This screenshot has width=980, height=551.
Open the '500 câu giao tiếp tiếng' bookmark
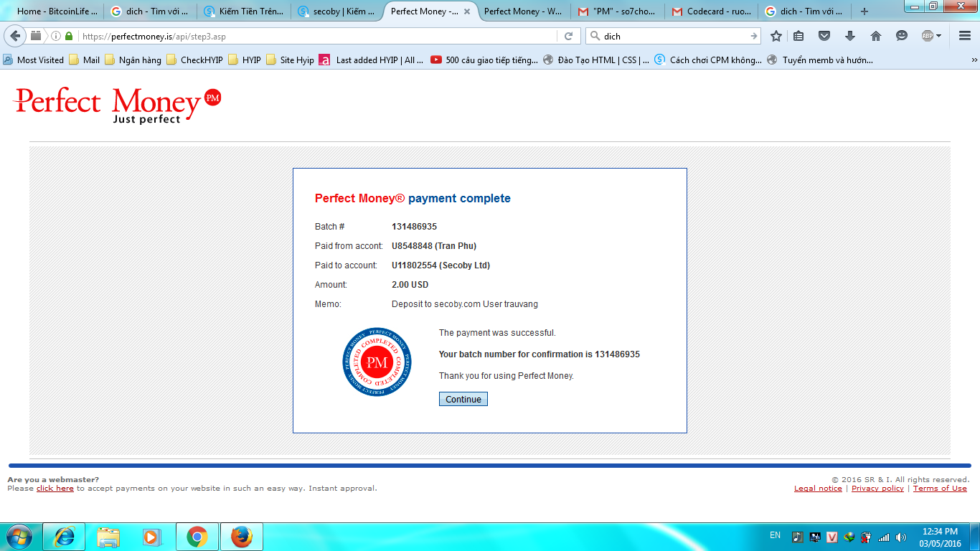click(x=484, y=60)
